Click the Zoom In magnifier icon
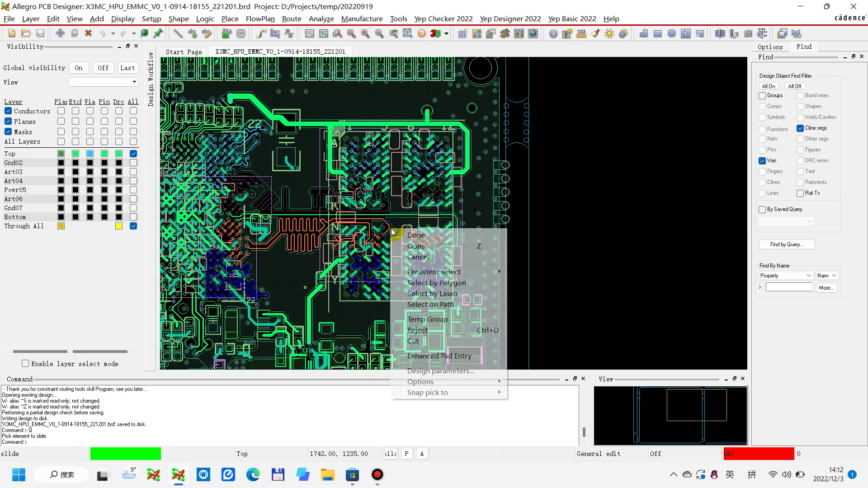 (365, 33)
